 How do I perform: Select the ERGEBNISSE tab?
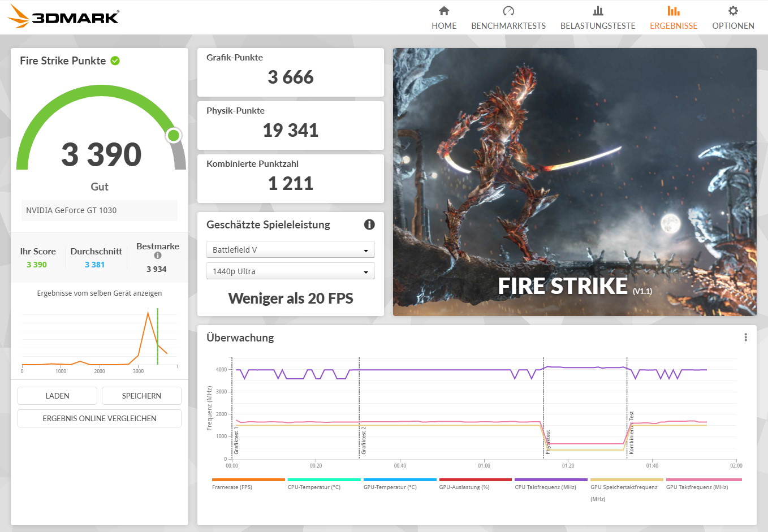[x=674, y=26]
